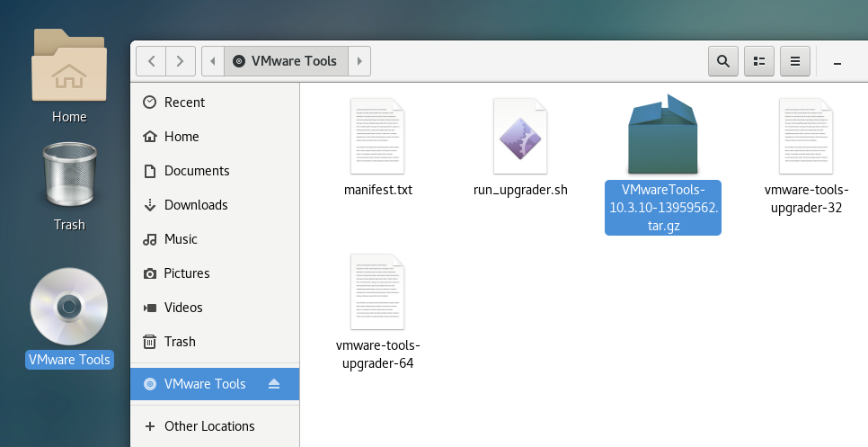Open Music in the sidebar
The width and height of the screenshot is (868, 447).
[215, 238]
